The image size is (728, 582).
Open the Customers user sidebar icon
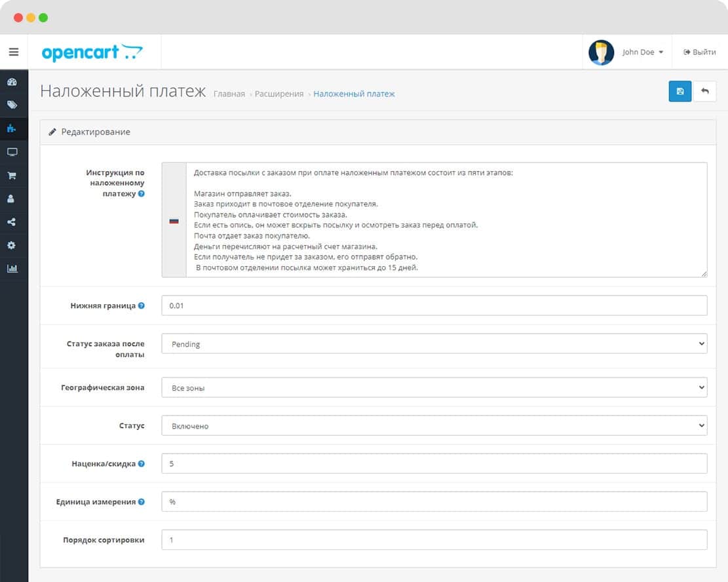(11, 199)
